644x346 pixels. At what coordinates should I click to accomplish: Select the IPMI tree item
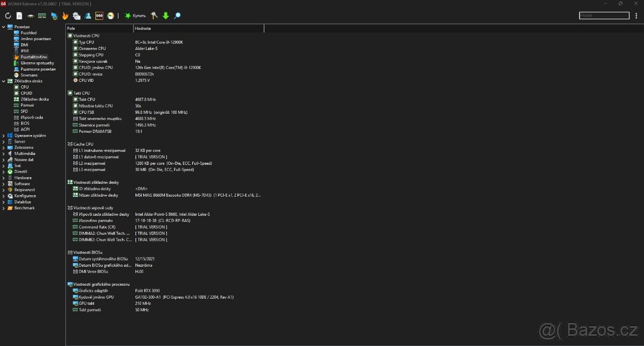(25, 51)
